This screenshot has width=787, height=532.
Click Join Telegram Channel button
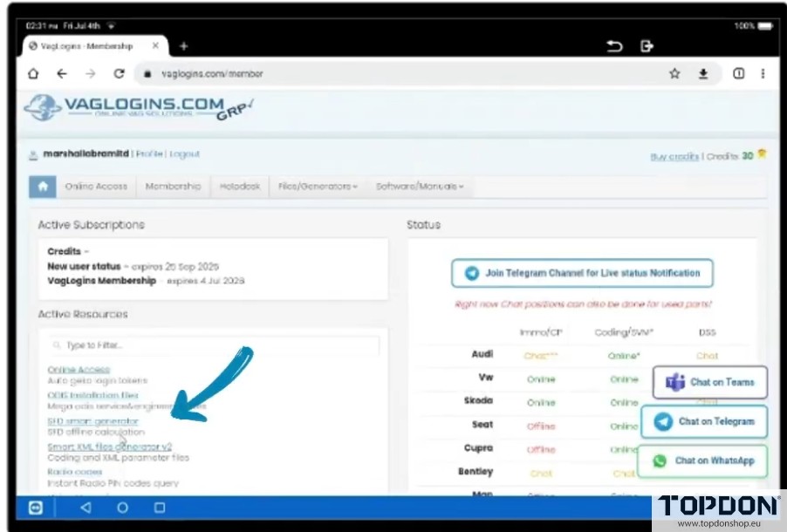tap(582, 273)
